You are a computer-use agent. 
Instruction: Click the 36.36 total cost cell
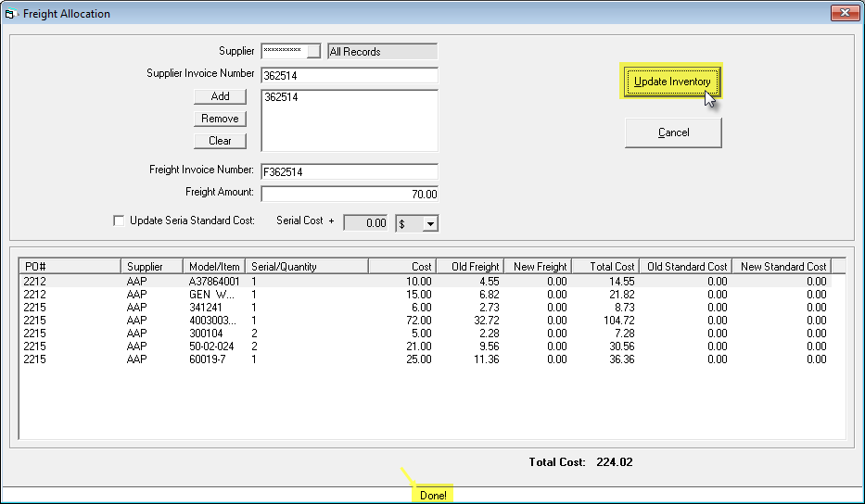pyautogui.click(x=622, y=359)
